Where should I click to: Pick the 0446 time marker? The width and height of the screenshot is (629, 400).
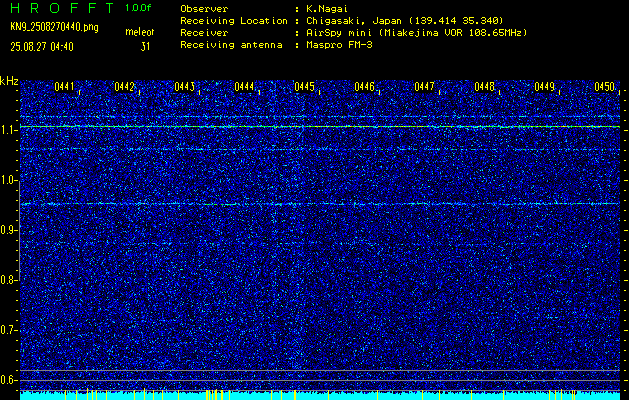pos(364,87)
